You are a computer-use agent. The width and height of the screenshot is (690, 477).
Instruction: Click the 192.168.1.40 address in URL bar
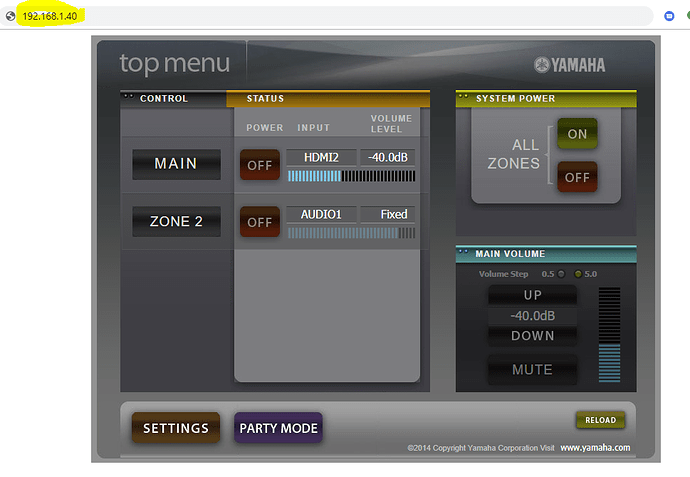pos(50,16)
